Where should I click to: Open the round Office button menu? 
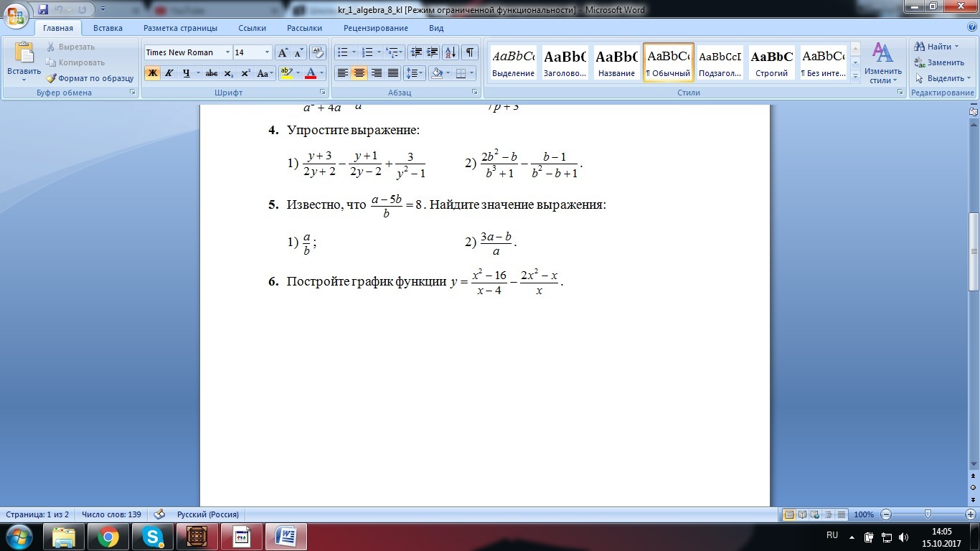[x=16, y=15]
